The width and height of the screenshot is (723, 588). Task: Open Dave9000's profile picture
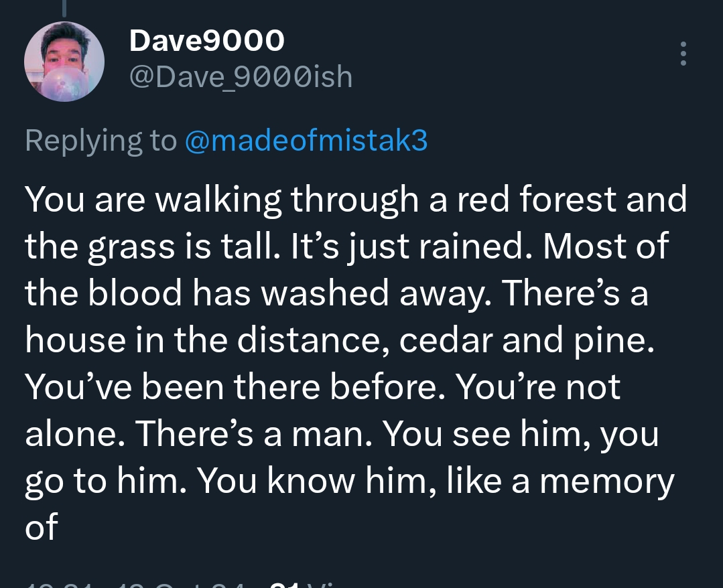tap(64, 62)
